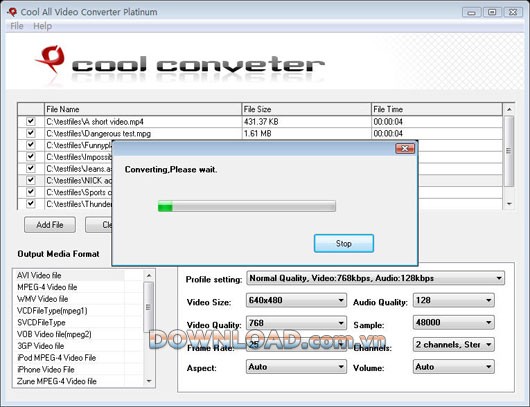
Task: Click the Add File button
Action: tap(50, 225)
